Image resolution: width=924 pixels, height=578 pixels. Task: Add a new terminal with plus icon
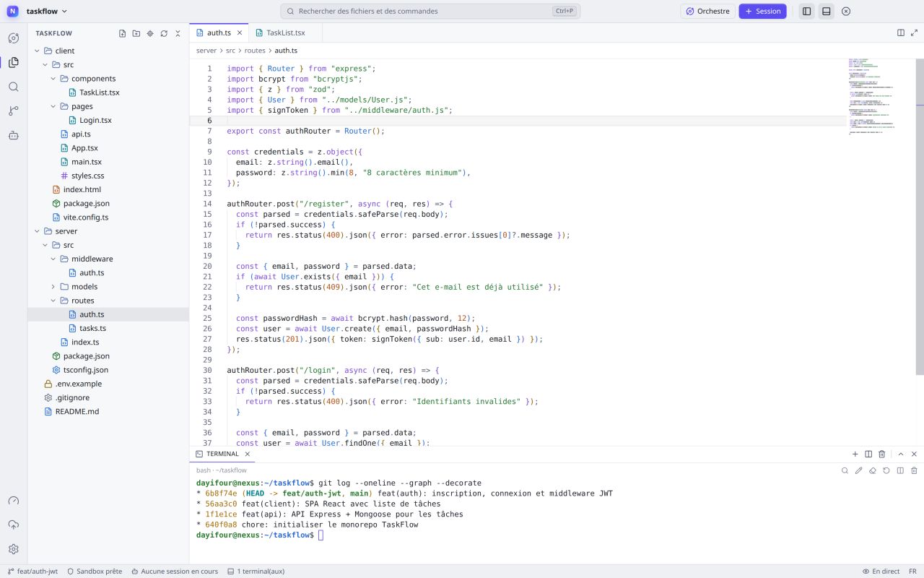855,454
